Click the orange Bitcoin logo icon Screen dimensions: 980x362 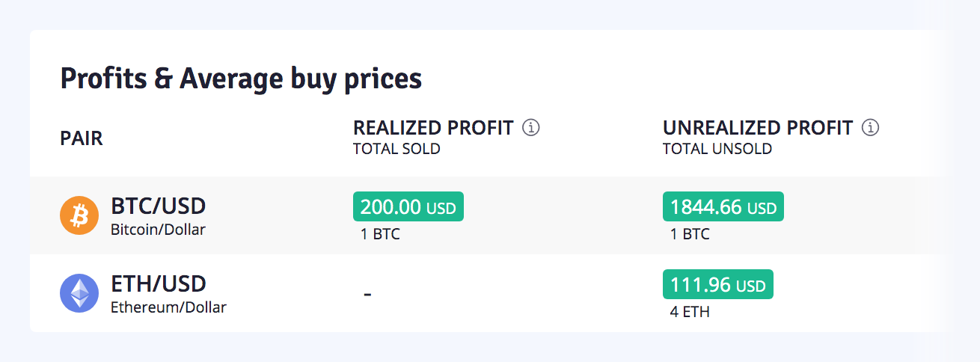coord(79,215)
